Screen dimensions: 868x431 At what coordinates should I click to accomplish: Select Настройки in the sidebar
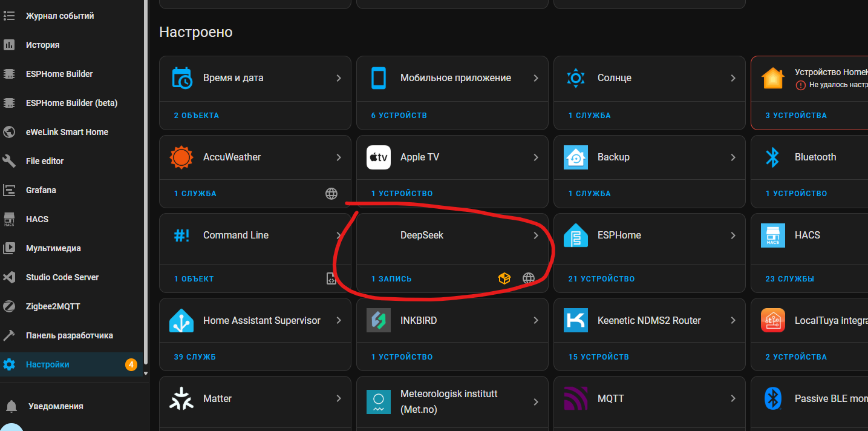(x=71, y=364)
